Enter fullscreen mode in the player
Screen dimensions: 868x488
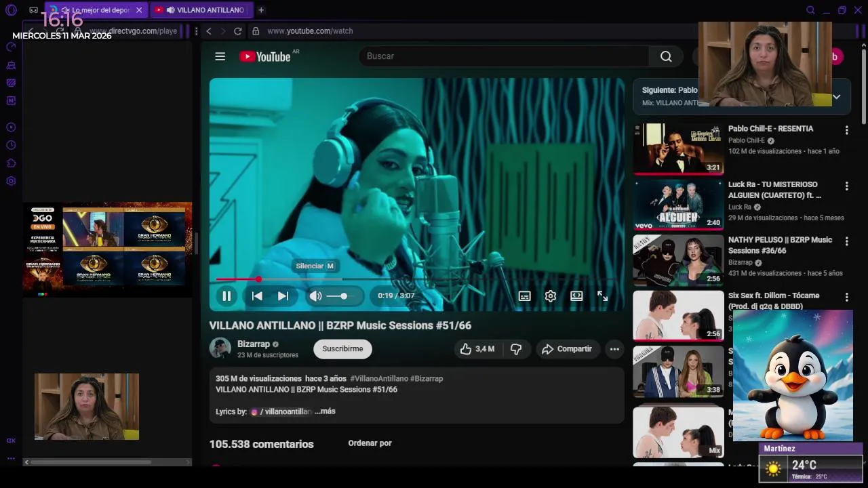[602, 296]
